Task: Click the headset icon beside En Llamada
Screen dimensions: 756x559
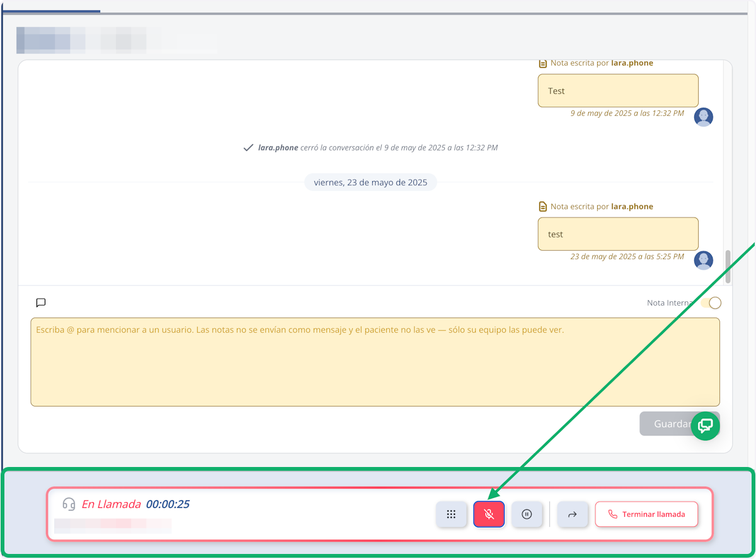Action: (x=69, y=504)
